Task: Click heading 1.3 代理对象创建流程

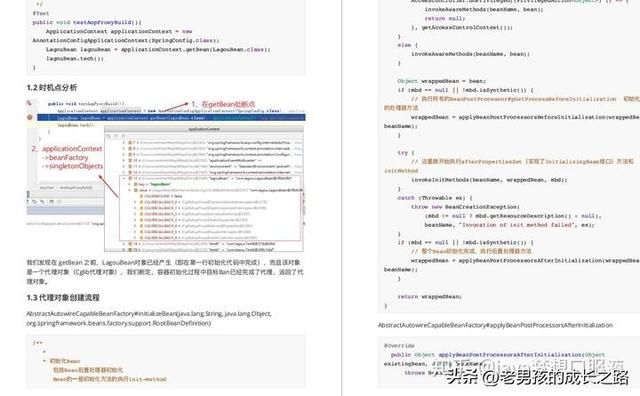Action: pos(63,298)
